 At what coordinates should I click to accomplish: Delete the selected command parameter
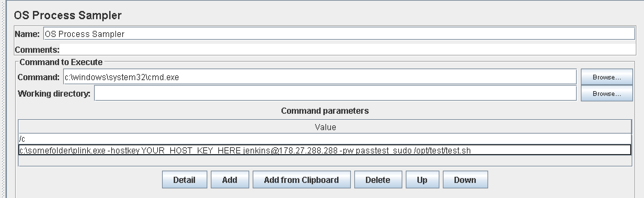378,180
